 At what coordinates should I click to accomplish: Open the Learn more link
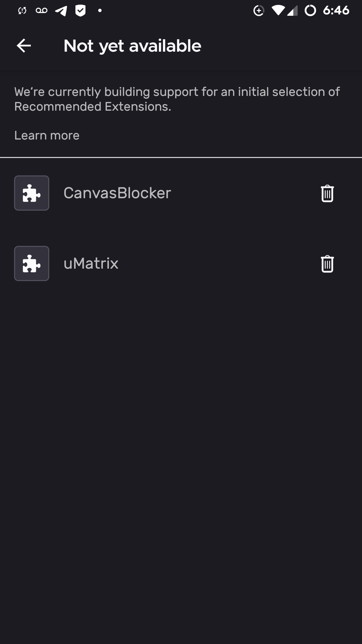click(47, 136)
